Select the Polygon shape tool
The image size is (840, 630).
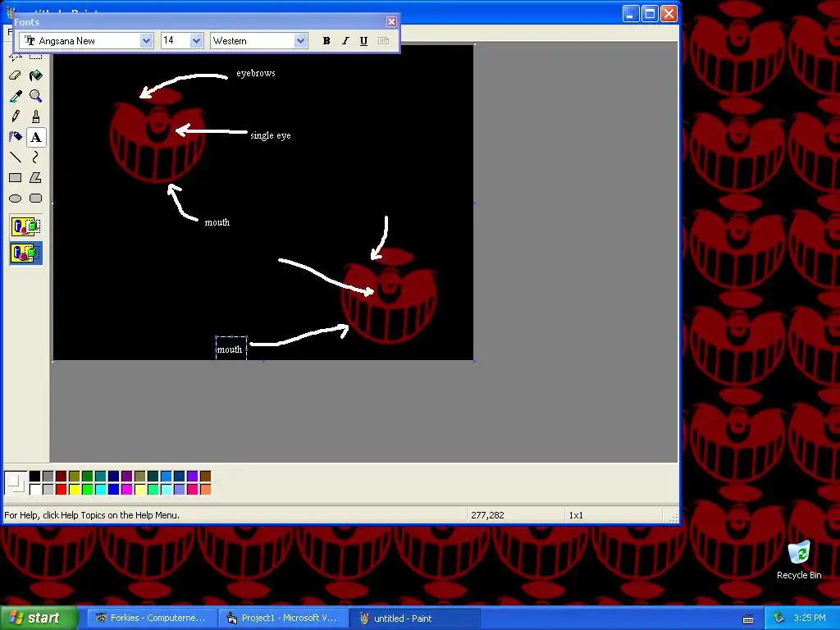click(36, 178)
